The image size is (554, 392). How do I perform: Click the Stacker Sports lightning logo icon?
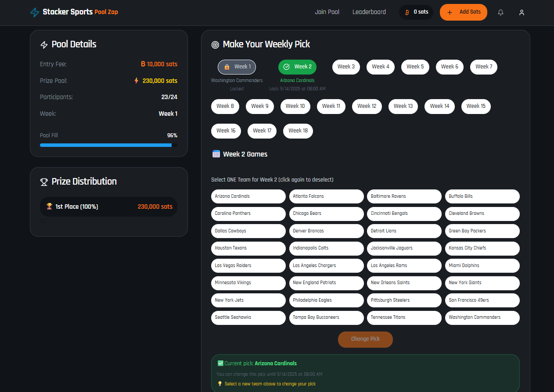click(x=35, y=12)
